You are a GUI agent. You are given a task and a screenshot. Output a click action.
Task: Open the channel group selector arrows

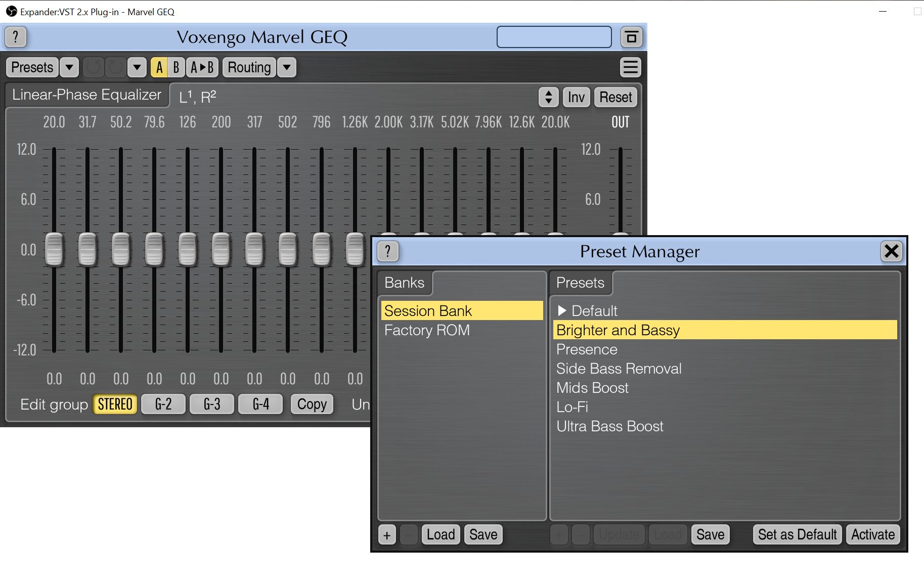pos(549,97)
